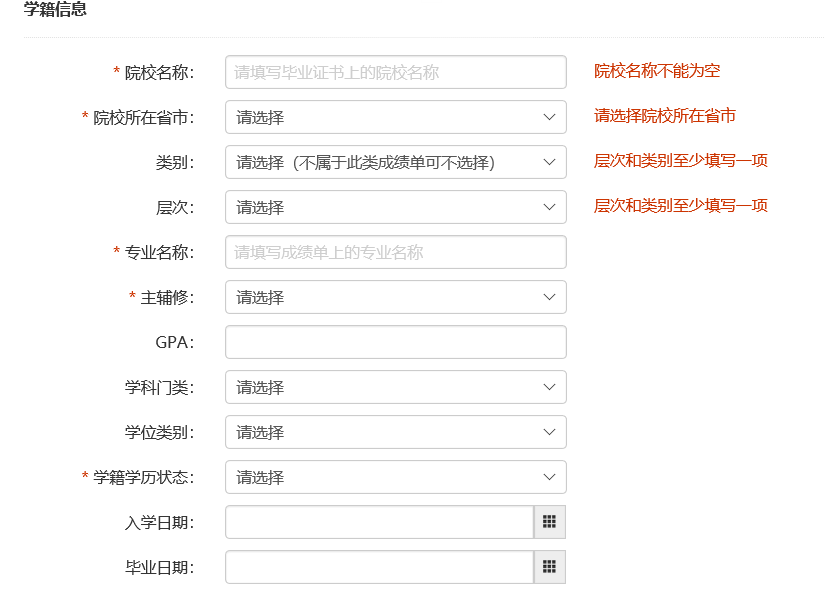Open the 毕业日期 calendar picker icon

click(549, 567)
